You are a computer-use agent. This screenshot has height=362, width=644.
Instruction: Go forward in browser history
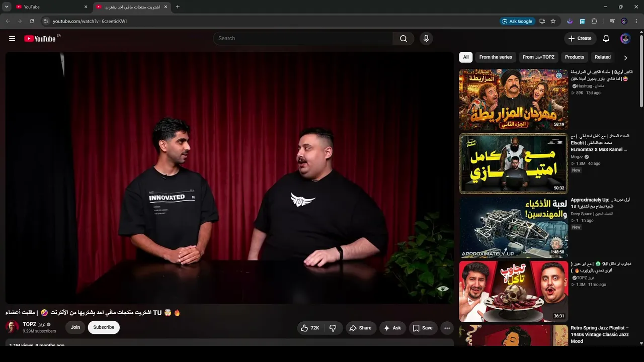coord(20,21)
